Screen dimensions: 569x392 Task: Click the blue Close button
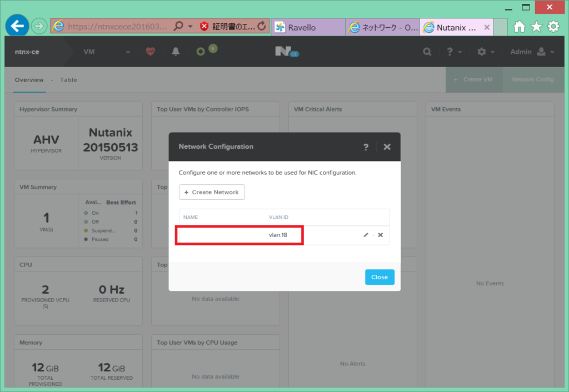pyautogui.click(x=380, y=277)
